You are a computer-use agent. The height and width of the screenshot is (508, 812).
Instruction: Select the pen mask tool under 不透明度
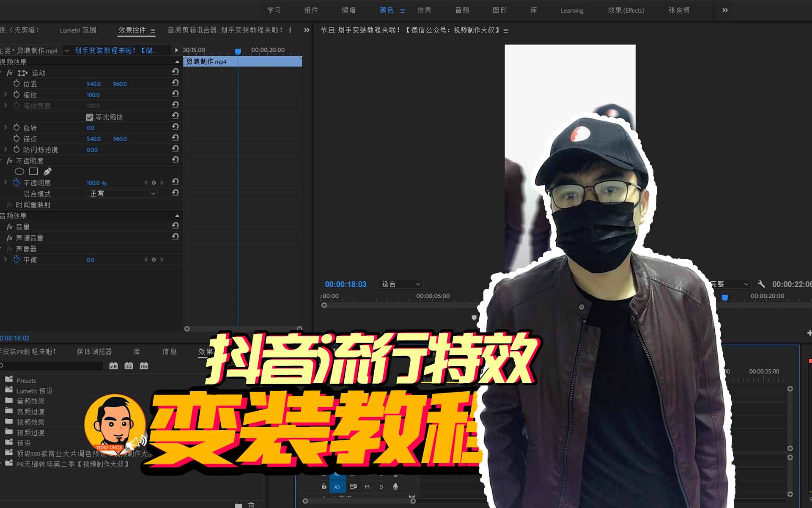(x=47, y=171)
